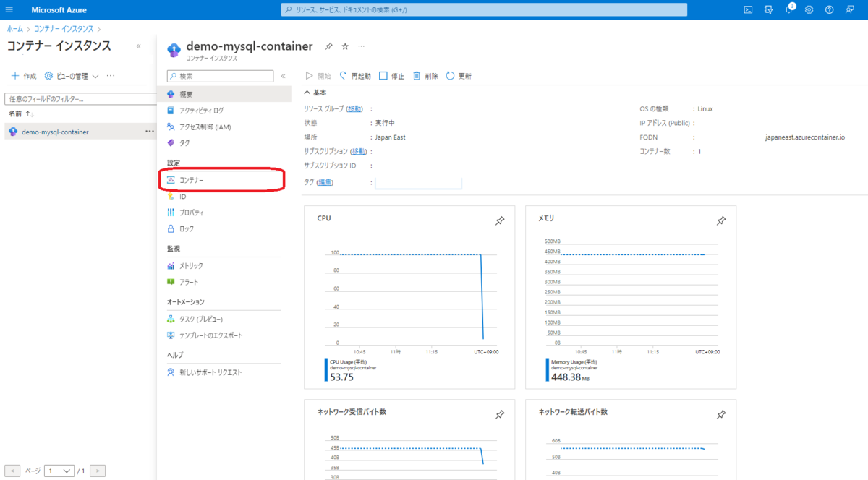The width and height of the screenshot is (868, 480).
Task: Open the feedback icon in top bar
Action: pos(850,9)
